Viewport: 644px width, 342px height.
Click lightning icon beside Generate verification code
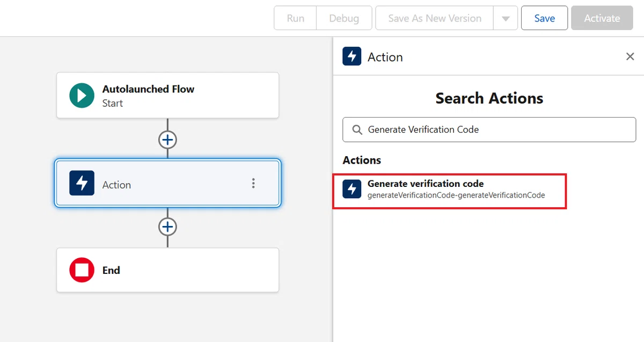pos(352,189)
